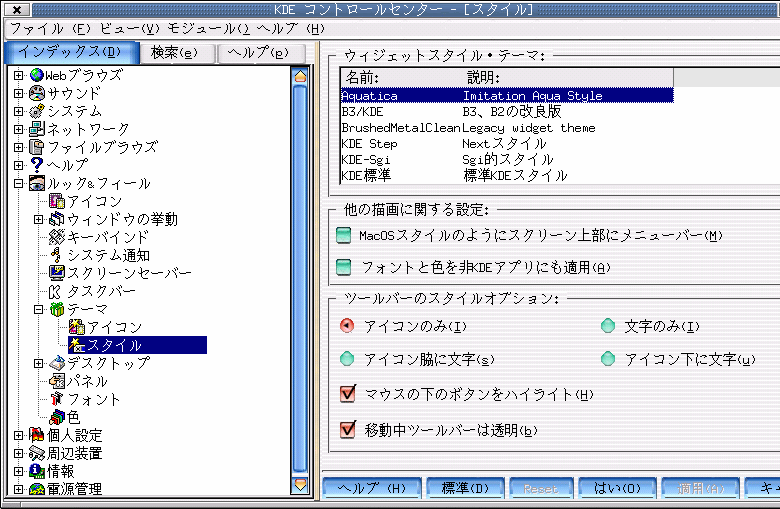Viewport: 780px width, 509px height.
Task: Click the Colors (色) icon
Action: [x=57, y=417]
